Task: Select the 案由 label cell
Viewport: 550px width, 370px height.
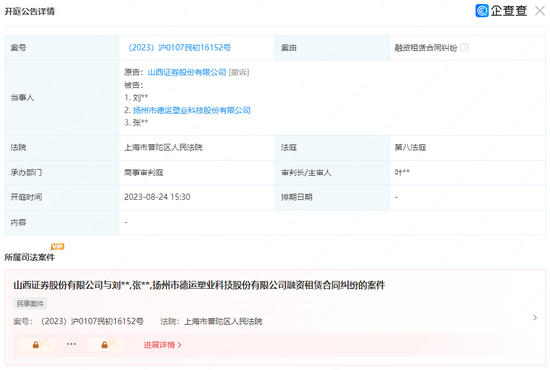Action: coord(332,48)
